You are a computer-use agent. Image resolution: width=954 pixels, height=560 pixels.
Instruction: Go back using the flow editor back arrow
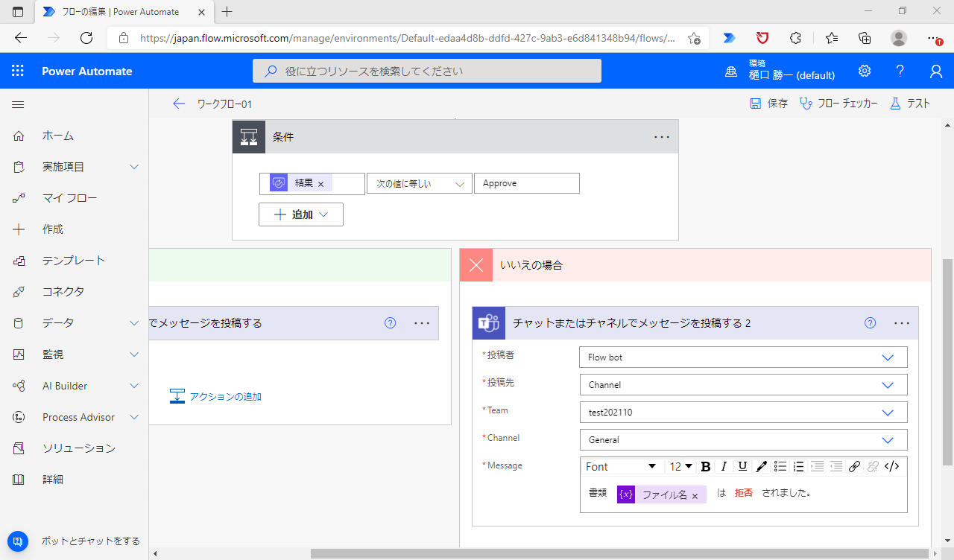click(179, 104)
